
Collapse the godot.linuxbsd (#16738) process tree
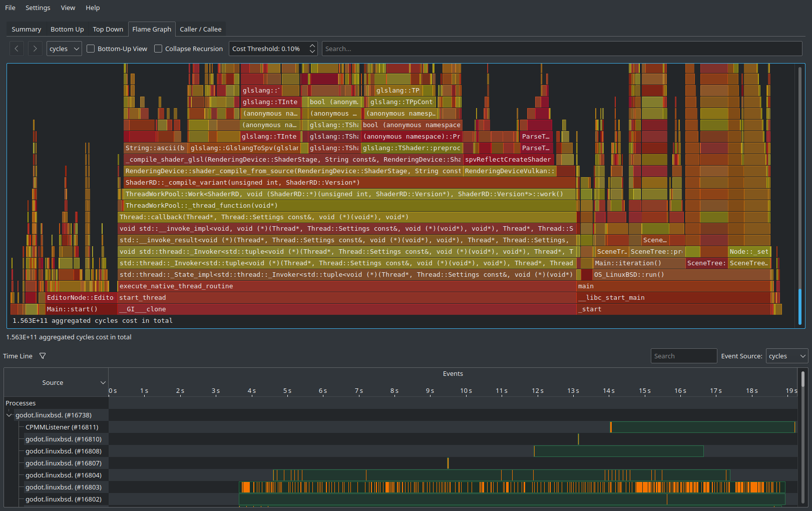[9, 415]
